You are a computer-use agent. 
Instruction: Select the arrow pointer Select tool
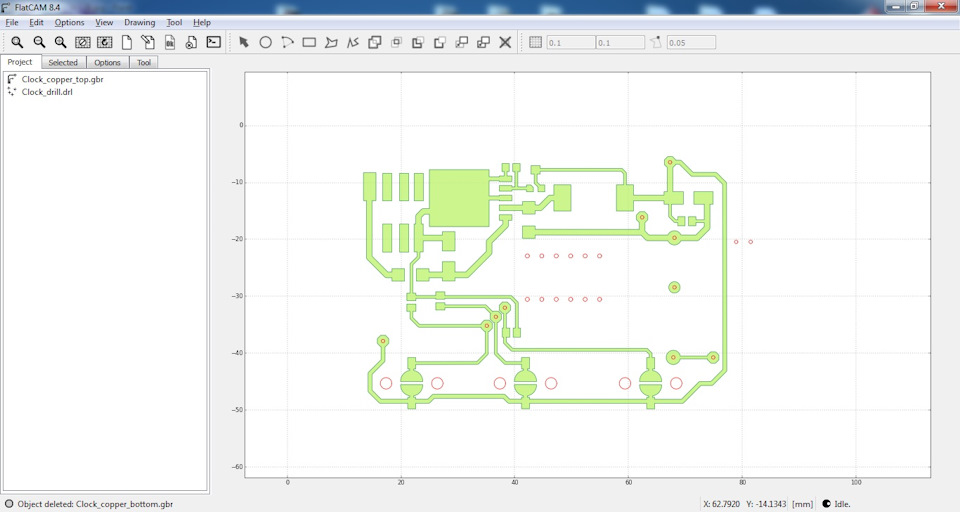coord(244,42)
